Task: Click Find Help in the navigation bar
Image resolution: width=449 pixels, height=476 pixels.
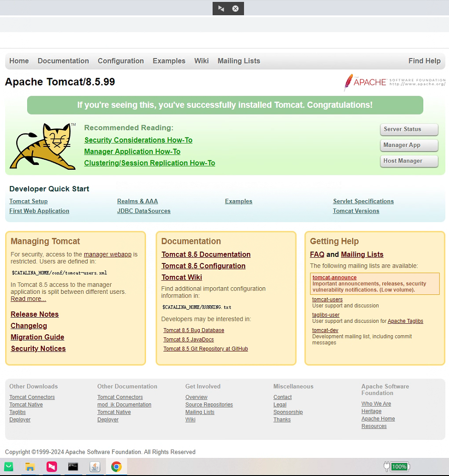Action: [x=424, y=61]
